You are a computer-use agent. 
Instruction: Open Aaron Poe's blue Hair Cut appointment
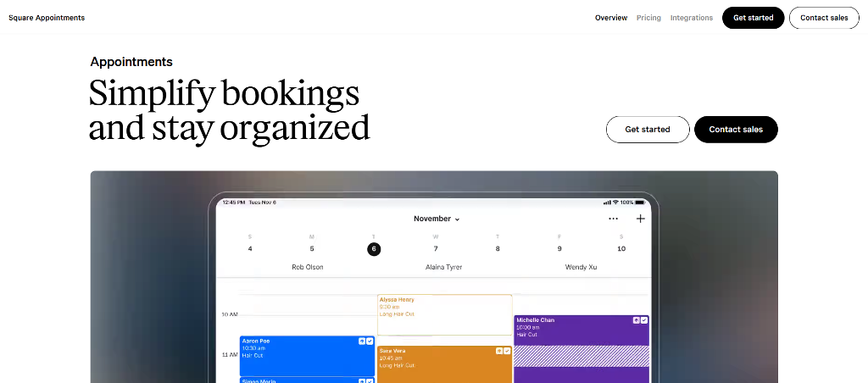tap(307, 356)
